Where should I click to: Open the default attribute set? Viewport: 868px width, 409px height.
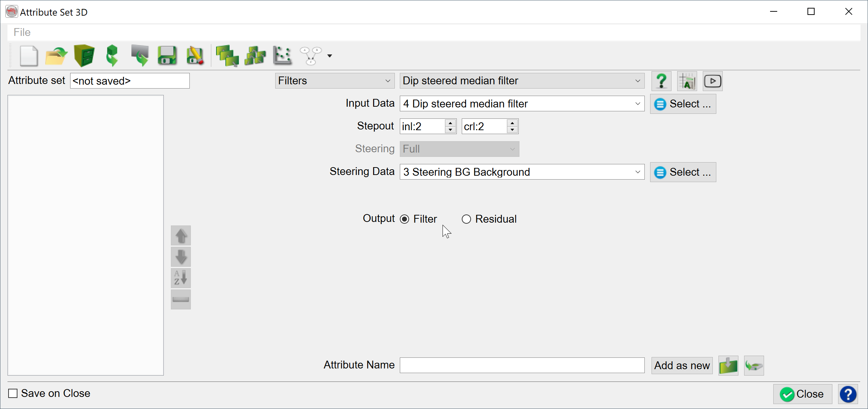click(x=84, y=56)
